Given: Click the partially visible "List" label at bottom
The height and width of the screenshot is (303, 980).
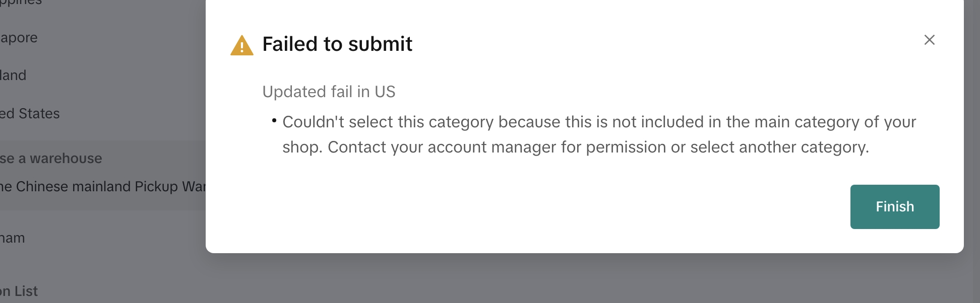Looking at the screenshot, I should pyautogui.click(x=19, y=291).
